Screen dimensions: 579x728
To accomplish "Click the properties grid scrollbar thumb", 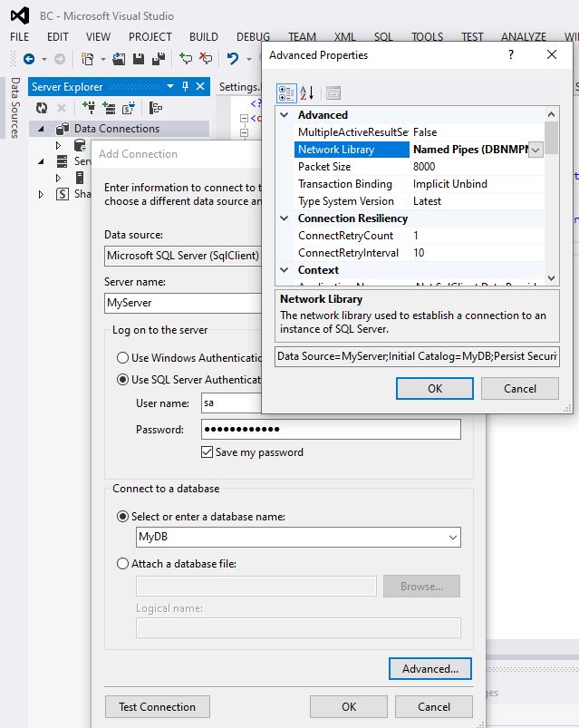I will [x=551, y=138].
